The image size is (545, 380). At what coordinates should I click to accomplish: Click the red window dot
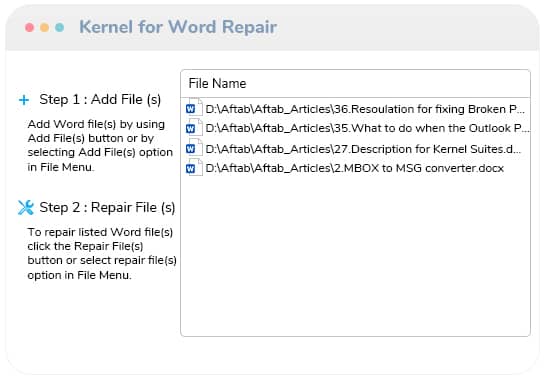(x=30, y=27)
